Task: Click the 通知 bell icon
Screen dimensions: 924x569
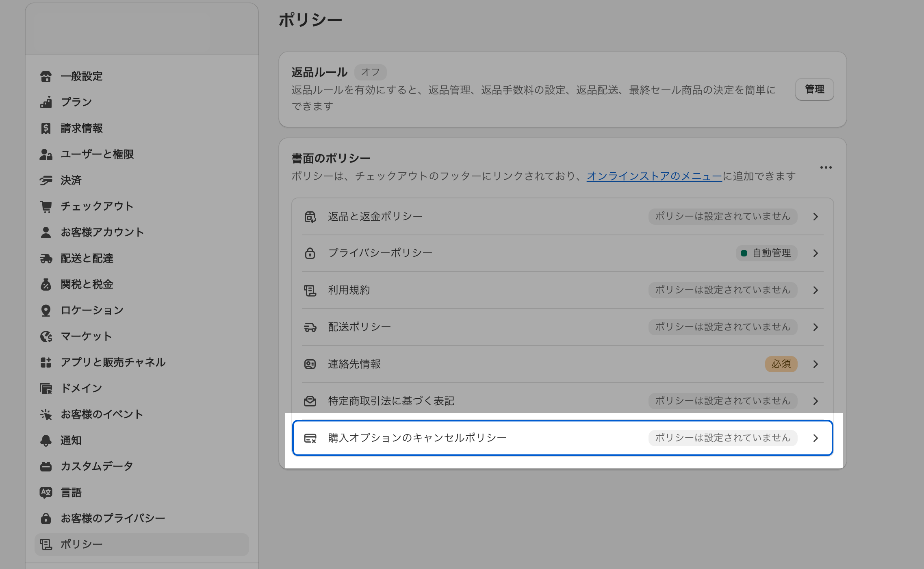Action: pos(46,441)
